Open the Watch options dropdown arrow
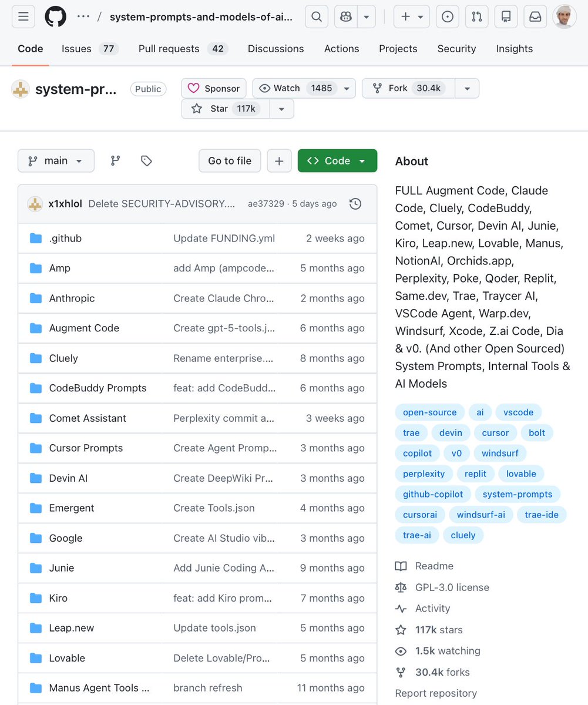Screen dimensions: 588x705 [x=347, y=88]
